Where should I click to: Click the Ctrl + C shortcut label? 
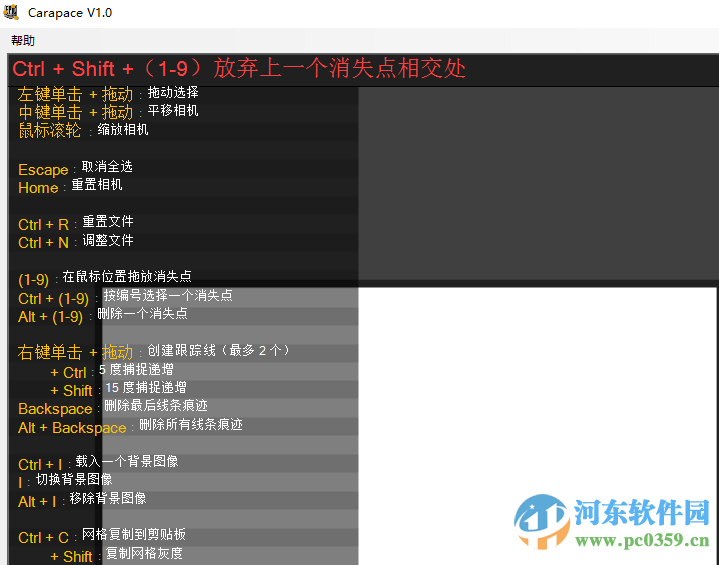click(44, 538)
